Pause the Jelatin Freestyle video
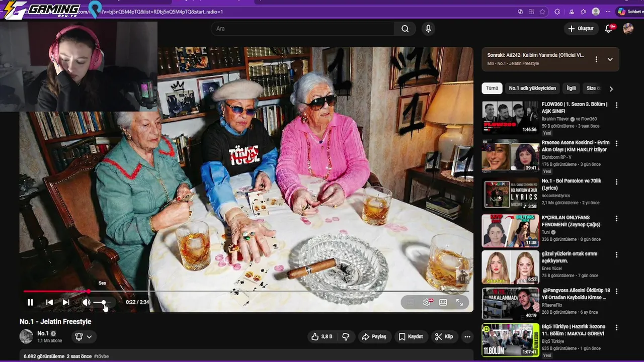The width and height of the screenshot is (644, 362). click(x=30, y=302)
